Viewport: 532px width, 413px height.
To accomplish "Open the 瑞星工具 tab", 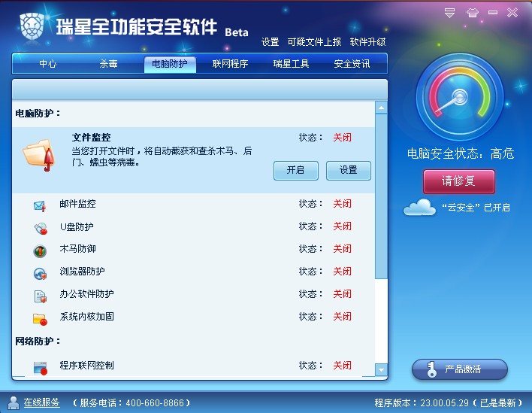I will 291,63.
